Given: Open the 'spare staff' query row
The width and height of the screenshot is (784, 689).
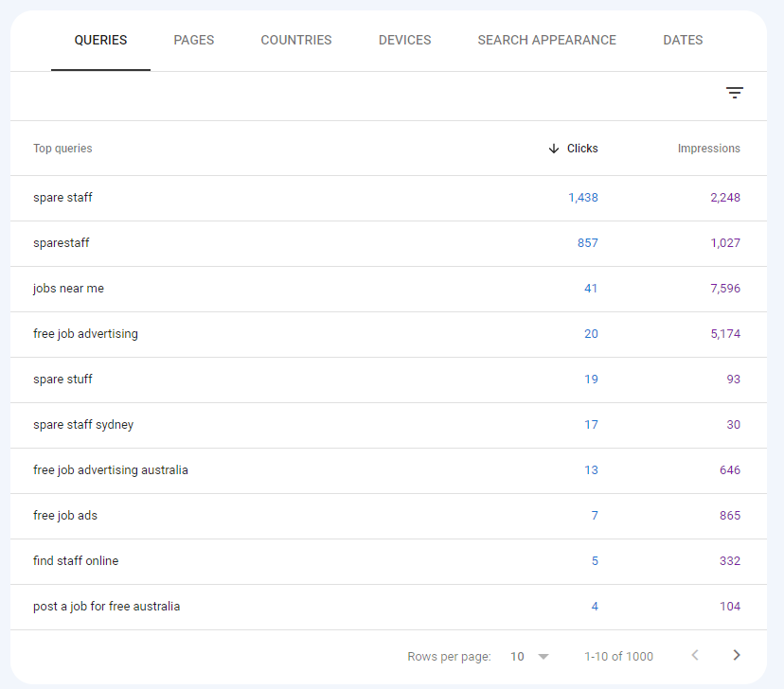Looking at the screenshot, I should (388, 198).
